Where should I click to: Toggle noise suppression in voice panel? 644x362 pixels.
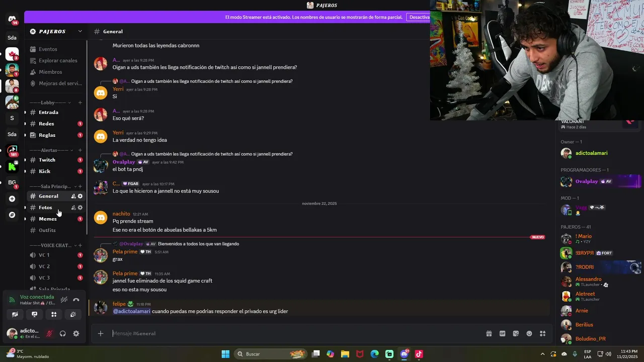tap(64, 300)
